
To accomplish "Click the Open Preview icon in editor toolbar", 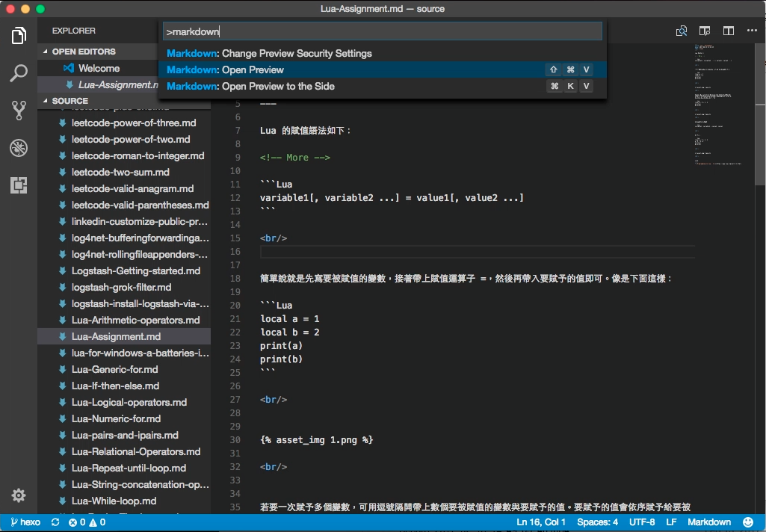I will click(x=681, y=31).
